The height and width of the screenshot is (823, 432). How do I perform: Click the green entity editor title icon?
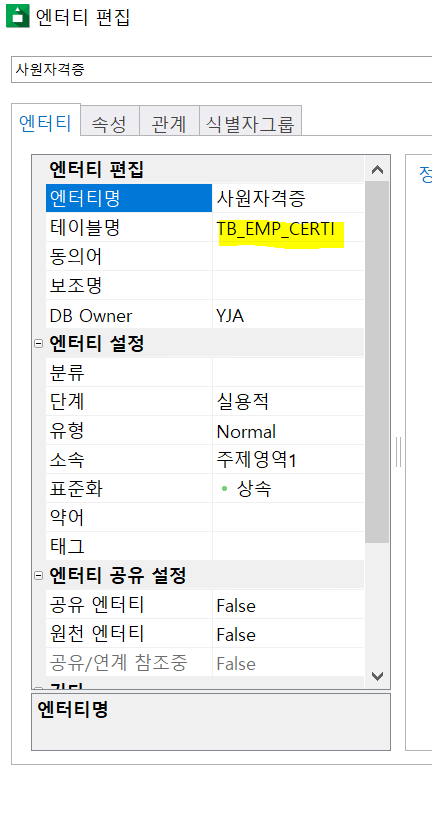[18, 16]
